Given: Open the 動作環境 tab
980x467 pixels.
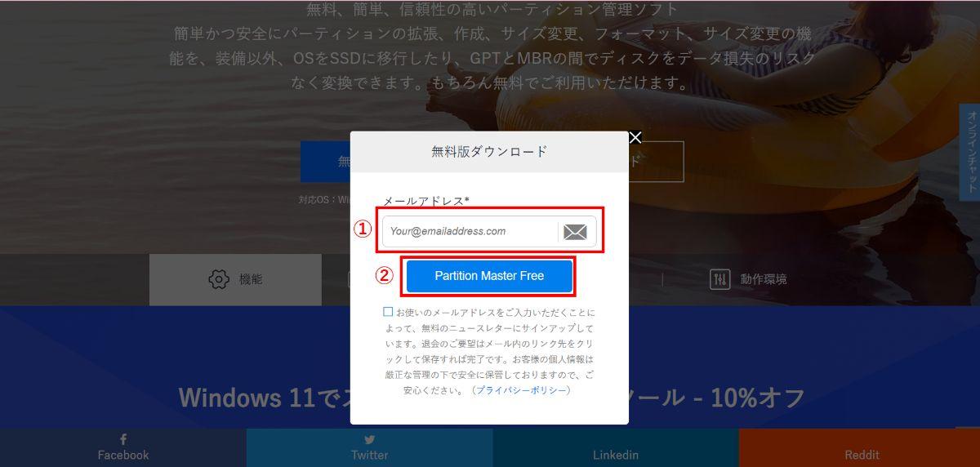Looking at the screenshot, I should (748, 279).
